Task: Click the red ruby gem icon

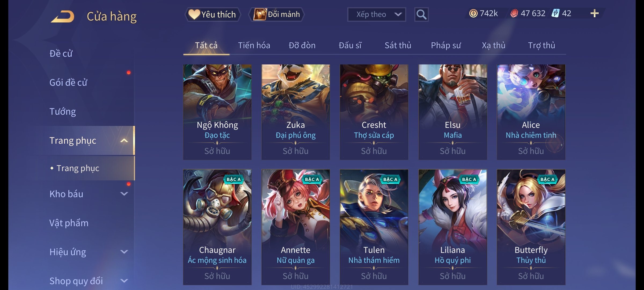Action: point(514,13)
